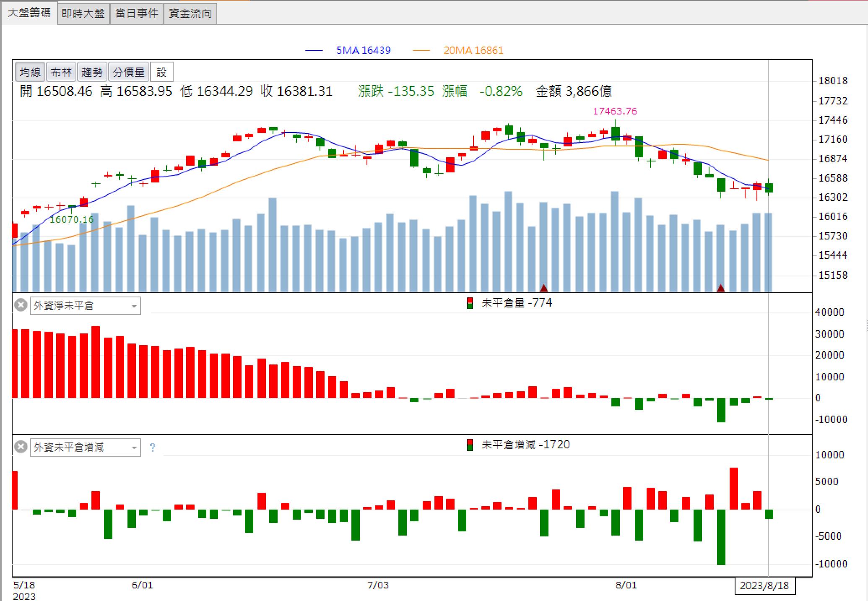Switch to the 即時大盤 tab
Image resolution: width=868 pixels, height=601 pixels.
point(83,13)
